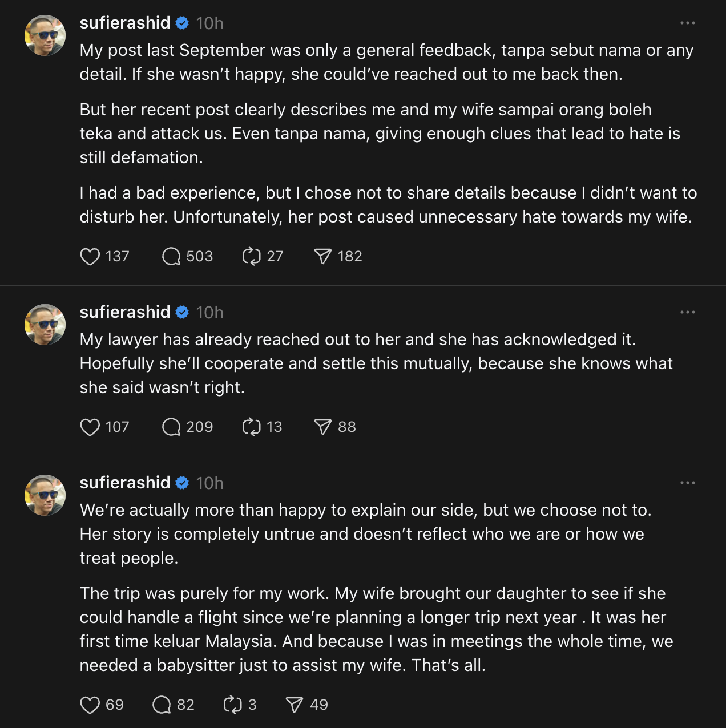Click the profile picture on the trip post
726x728 pixels.
[45, 495]
